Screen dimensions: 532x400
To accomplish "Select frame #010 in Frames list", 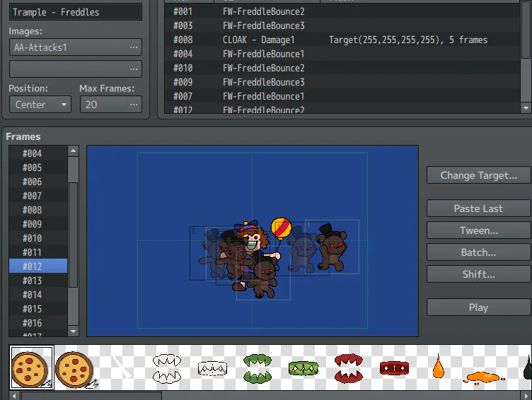I will [x=38, y=238].
